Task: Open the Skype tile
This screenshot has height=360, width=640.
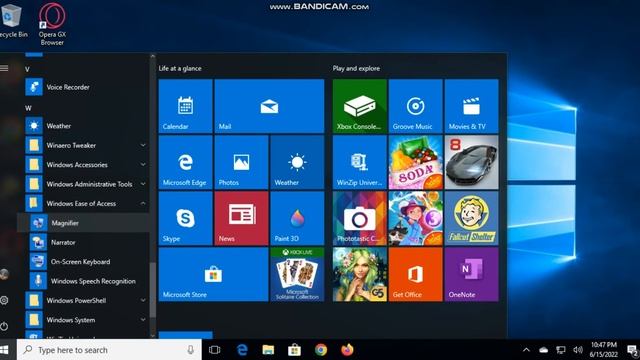Action: tap(185, 218)
